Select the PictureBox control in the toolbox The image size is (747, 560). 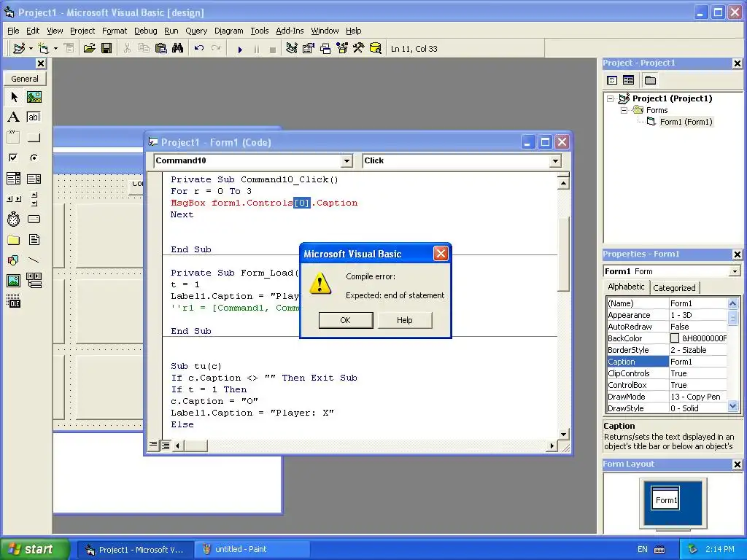point(34,97)
